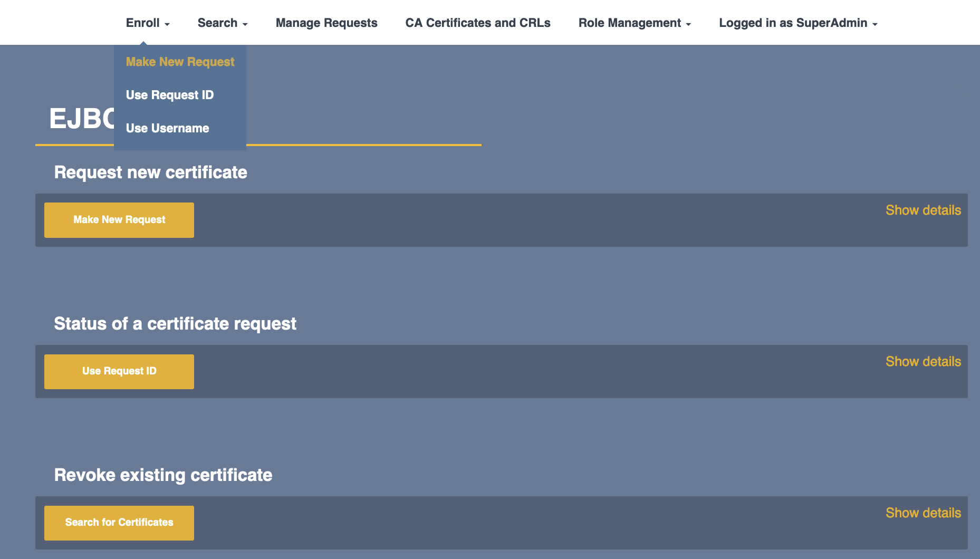Click the caret arrow beside SuperAdmin
980x559 pixels.
pyautogui.click(x=875, y=24)
